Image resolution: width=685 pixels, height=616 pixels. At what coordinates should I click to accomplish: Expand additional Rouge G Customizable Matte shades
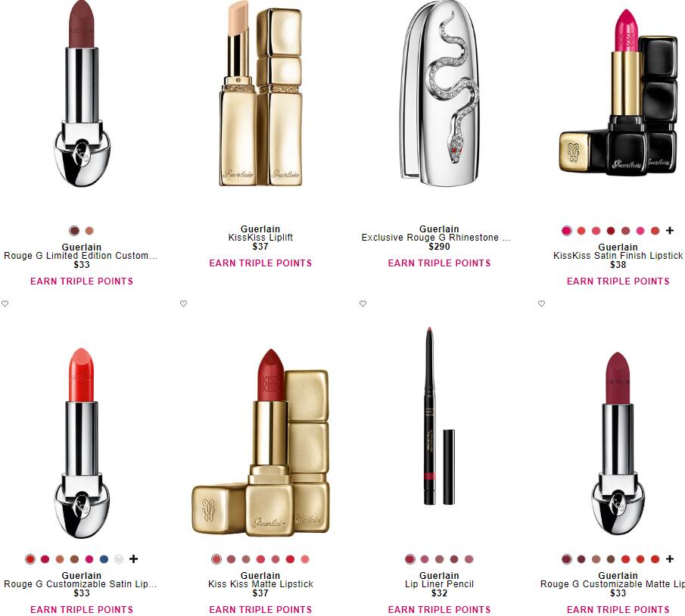[670, 558]
